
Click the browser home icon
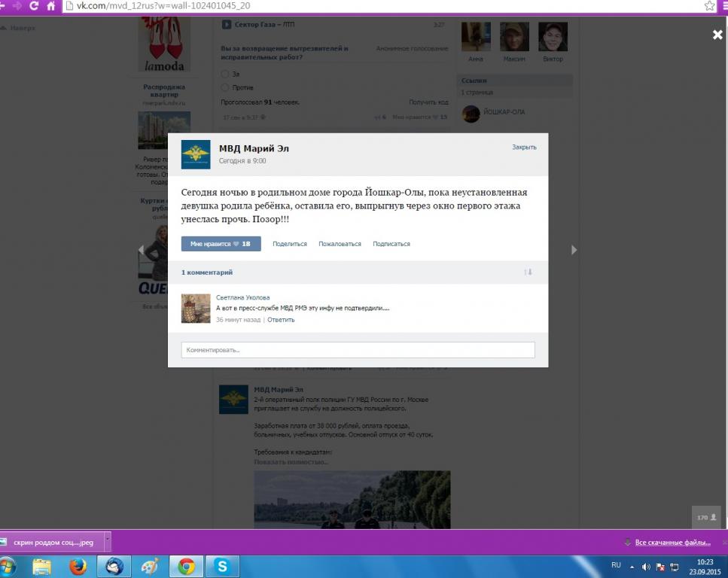pyautogui.click(x=50, y=6)
